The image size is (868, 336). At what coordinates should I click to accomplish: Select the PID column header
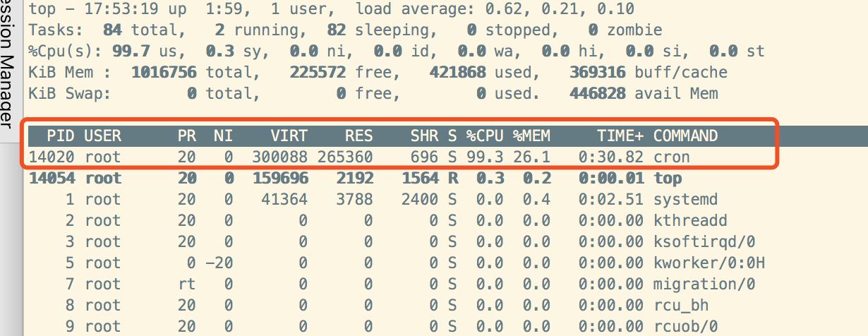pyautogui.click(x=61, y=136)
